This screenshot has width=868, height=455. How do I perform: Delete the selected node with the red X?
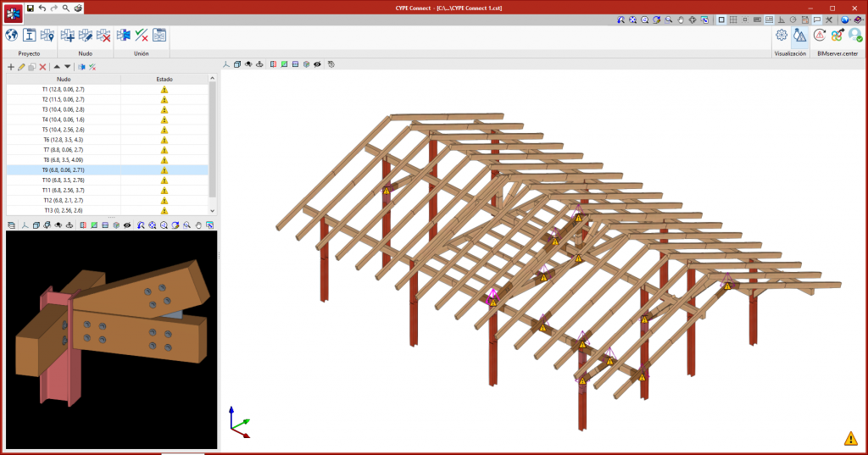[42, 66]
